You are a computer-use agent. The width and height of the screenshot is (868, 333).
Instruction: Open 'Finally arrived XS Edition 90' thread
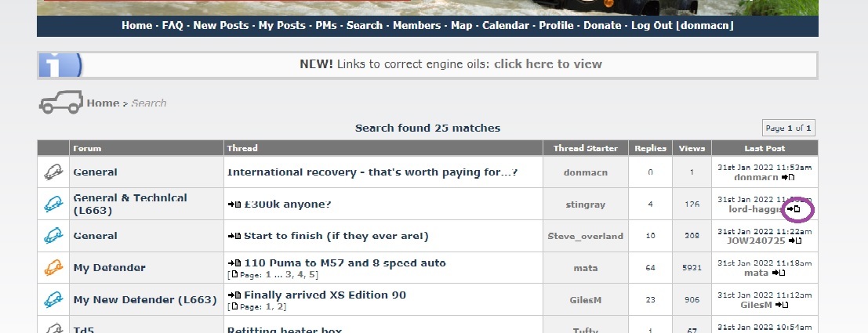coord(325,295)
